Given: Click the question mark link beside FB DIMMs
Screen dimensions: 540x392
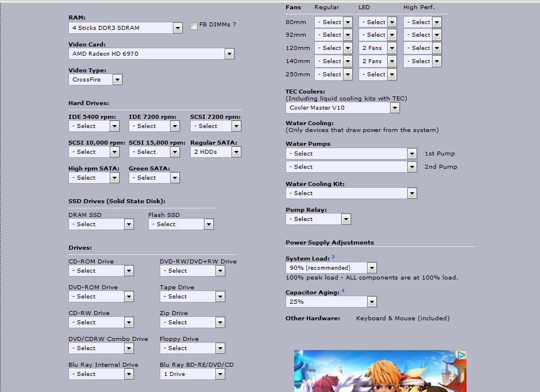Looking at the screenshot, I should click(234, 25).
